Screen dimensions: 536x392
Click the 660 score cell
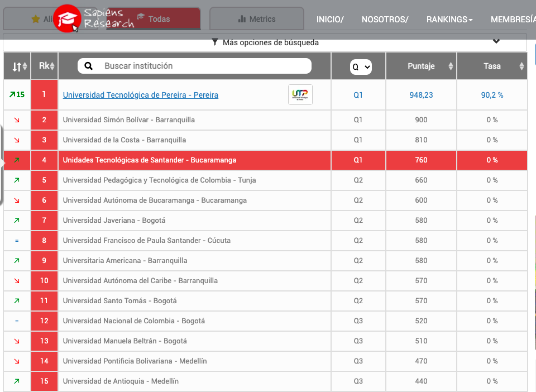[x=421, y=180]
